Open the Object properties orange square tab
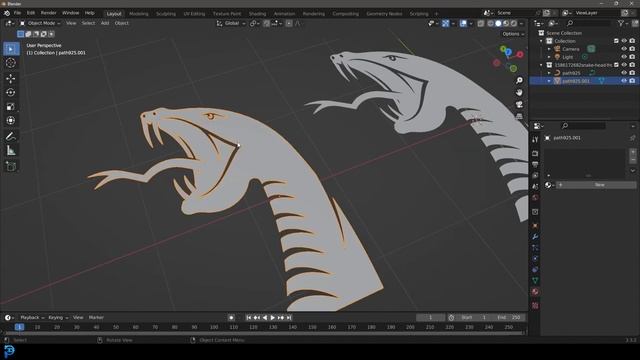640x360 pixels. pos(535,226)
